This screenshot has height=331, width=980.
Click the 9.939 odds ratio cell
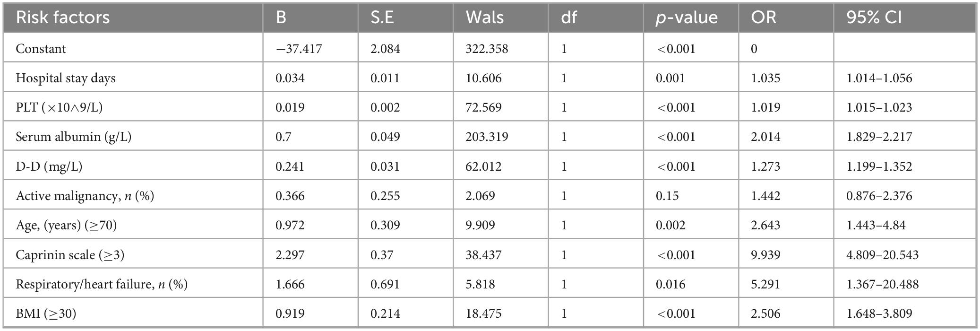(x=765, y=255)
